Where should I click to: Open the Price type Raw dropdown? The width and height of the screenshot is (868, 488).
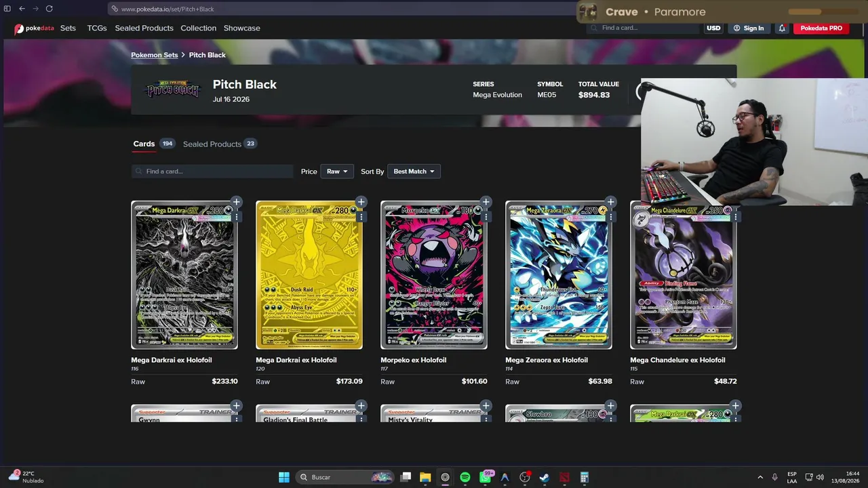click(337, 171)
